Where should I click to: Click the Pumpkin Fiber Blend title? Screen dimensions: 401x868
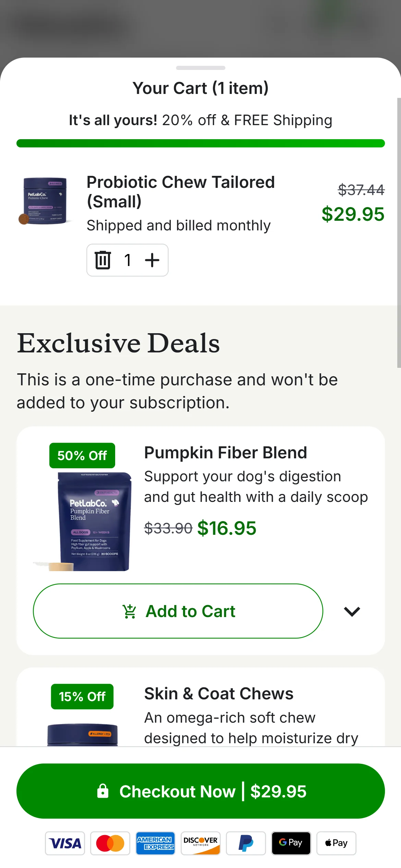(x=225, y=453)
